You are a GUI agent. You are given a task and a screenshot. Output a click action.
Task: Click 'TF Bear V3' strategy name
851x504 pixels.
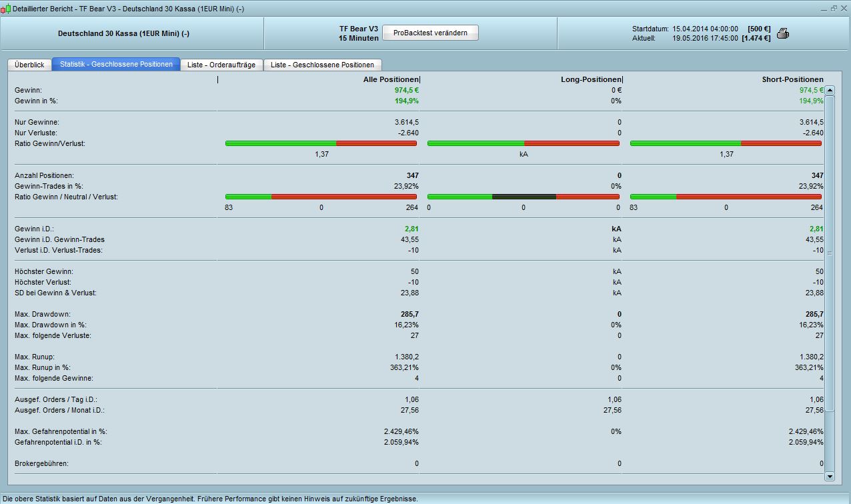pyautogui.click(x=359, y=29)
